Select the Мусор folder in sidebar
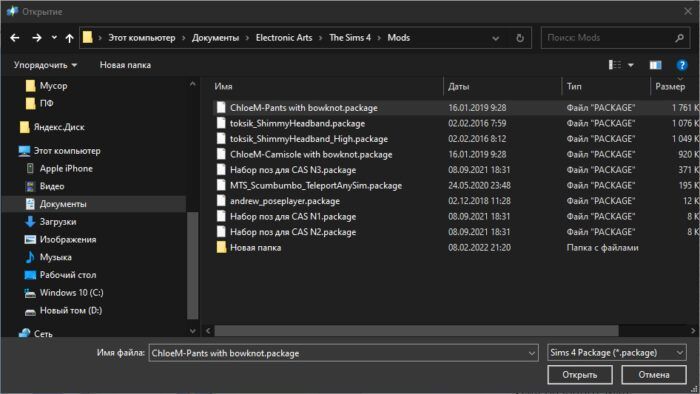Viewport: 700px width, 394px height. tap(53, 86)
